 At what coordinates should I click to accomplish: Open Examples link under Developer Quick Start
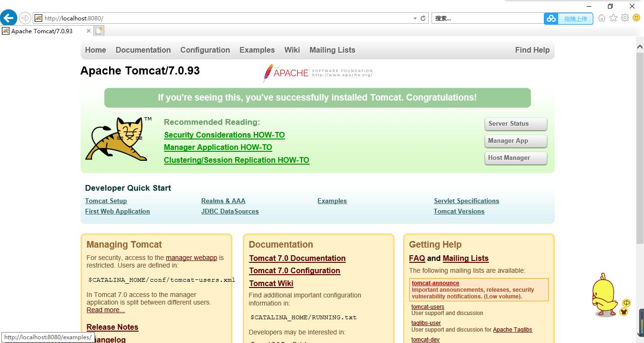pos(332,201)
